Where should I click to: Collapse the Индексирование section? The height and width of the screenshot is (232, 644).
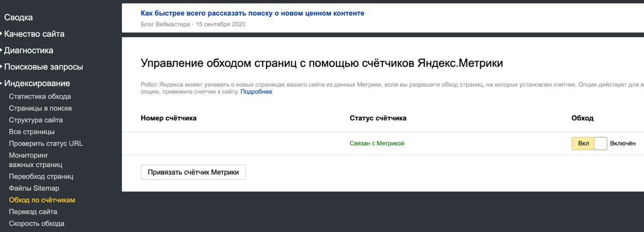(37, 84)
